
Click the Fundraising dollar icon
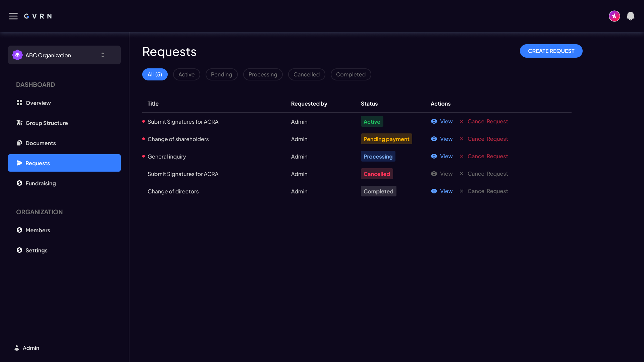tap(19, 183)
